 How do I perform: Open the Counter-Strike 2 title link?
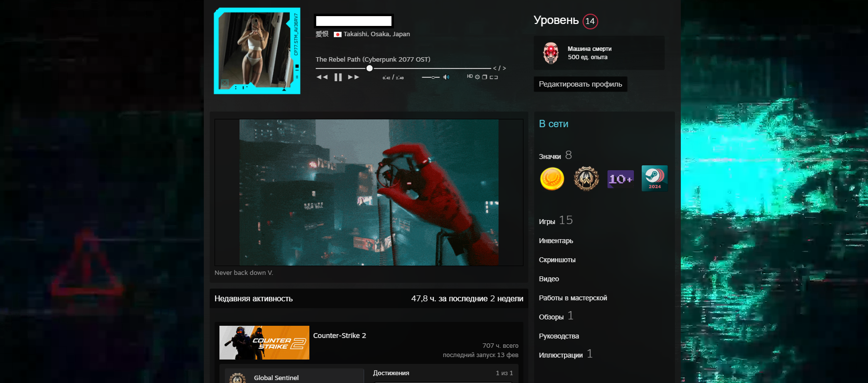(x=340, y=336)
